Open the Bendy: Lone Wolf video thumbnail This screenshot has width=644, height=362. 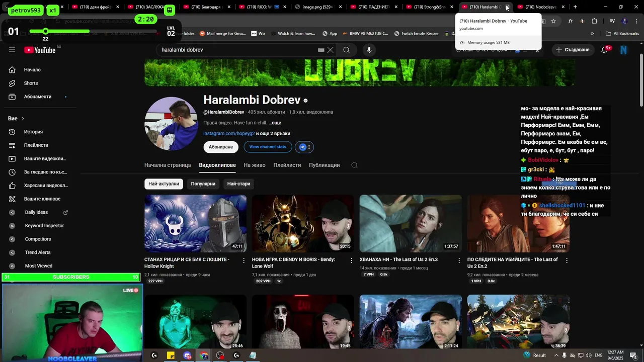(x=303, y=223)
